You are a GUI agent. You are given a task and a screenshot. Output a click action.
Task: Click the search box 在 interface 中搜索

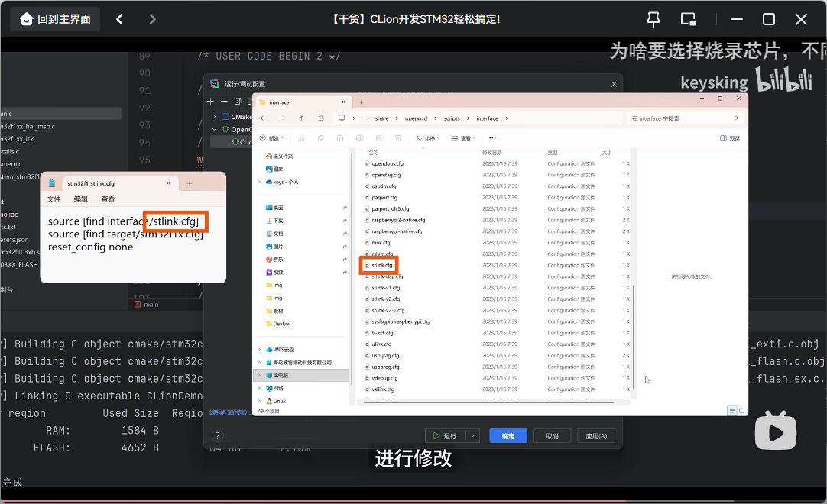[x=685, y=118]
